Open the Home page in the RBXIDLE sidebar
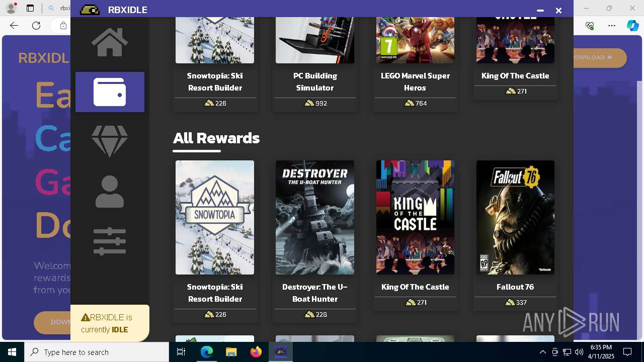 coord(110,42)
